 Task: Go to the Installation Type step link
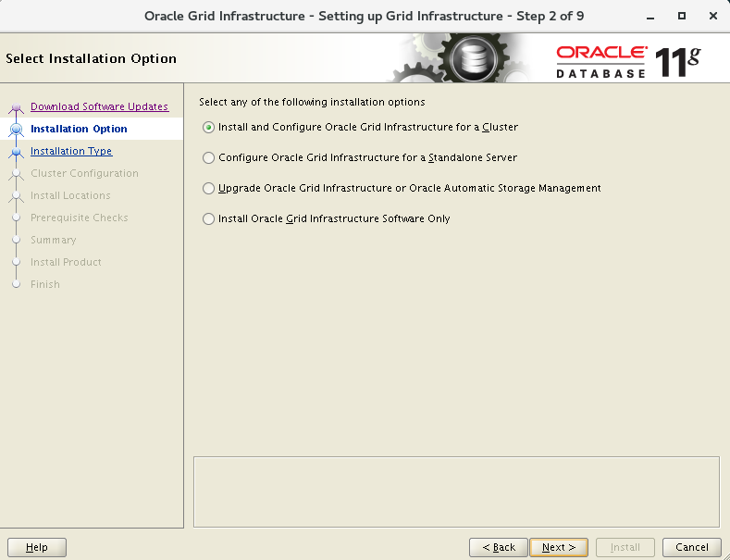[x=71, y=151]
